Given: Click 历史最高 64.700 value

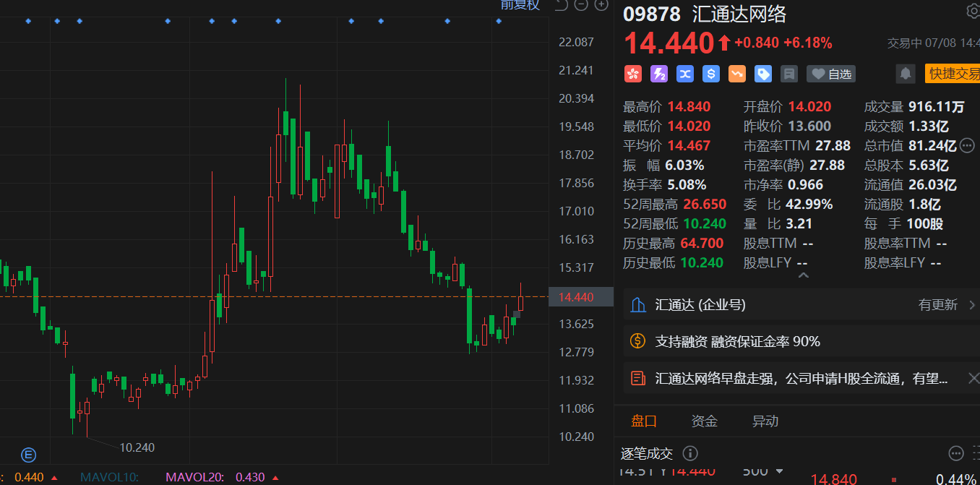Looking at the screenshot, I should click(x=702, y=243).
